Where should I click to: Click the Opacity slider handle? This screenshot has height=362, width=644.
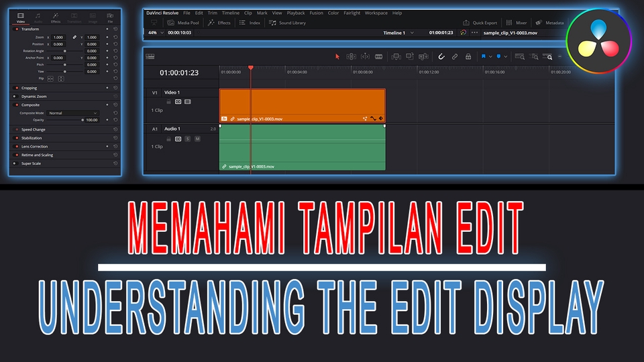(83, 120)
